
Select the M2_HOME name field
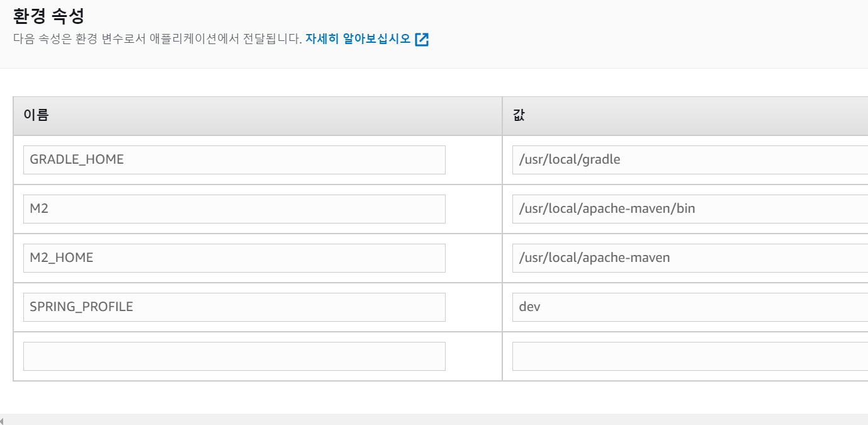pyautogui.click(x=234, y=258)
